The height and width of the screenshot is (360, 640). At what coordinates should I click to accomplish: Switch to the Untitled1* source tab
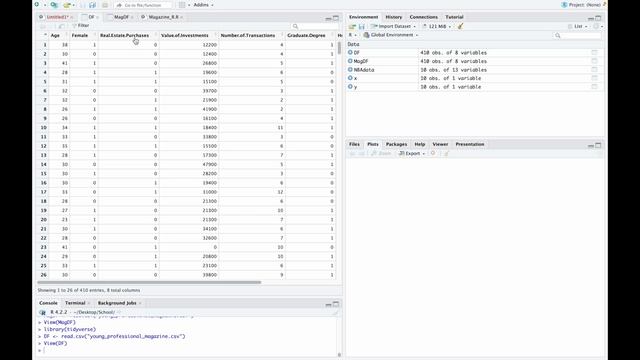[x=56, y=17]
